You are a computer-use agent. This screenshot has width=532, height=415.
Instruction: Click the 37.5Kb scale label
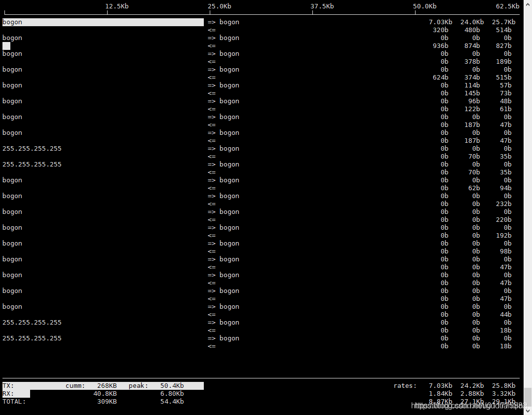pos(322,6)
